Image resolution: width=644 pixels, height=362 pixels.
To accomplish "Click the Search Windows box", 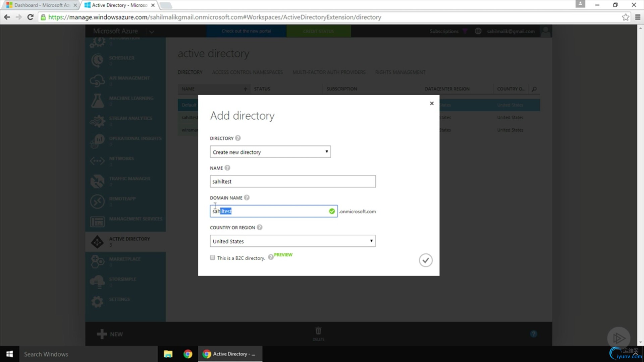I will tap(89, 354).
